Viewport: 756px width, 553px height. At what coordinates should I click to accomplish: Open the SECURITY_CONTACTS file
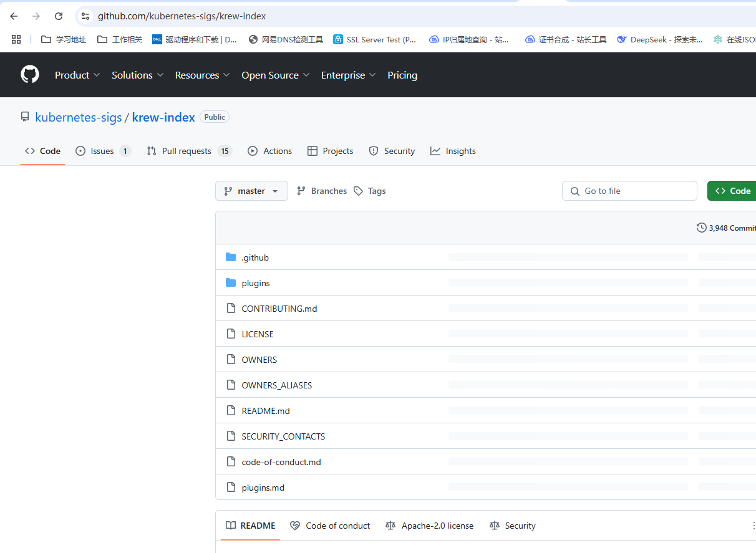[283, 436]
